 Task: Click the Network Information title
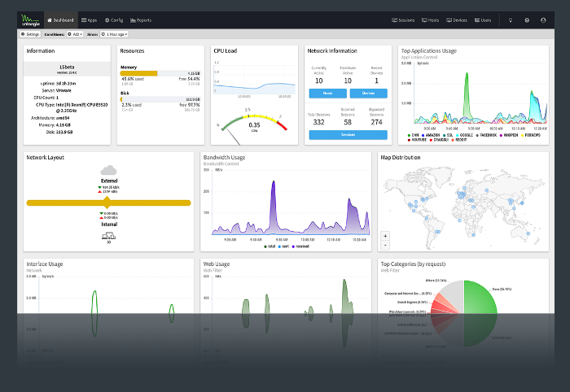point(332,50)
